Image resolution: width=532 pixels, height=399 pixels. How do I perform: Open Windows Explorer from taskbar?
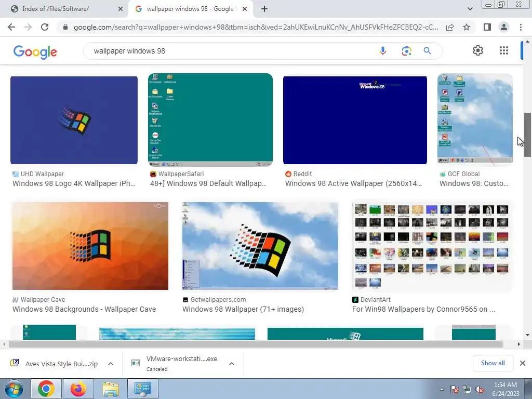pyautogui.click(x=111, y=389)
